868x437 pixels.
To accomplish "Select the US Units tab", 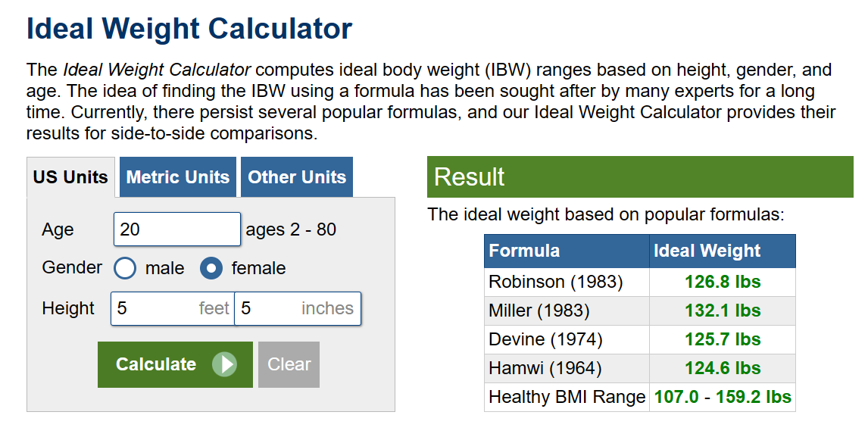I will [x=70, y=177].
